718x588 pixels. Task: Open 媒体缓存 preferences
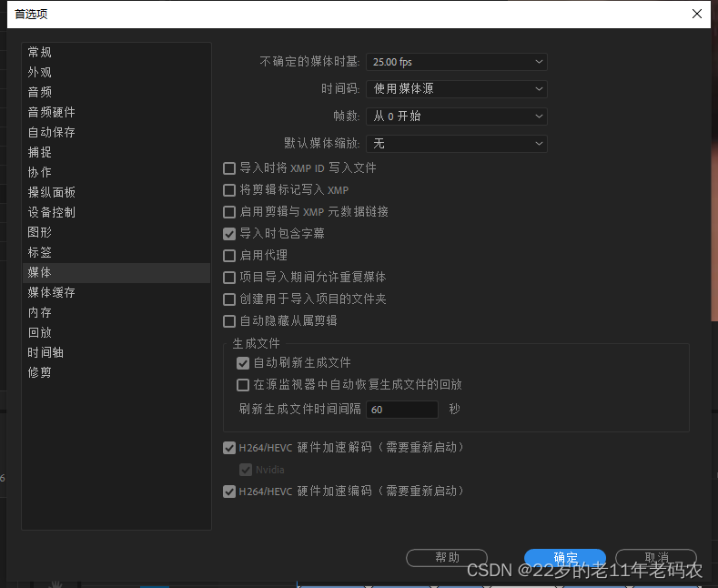[x=116, y=292]
